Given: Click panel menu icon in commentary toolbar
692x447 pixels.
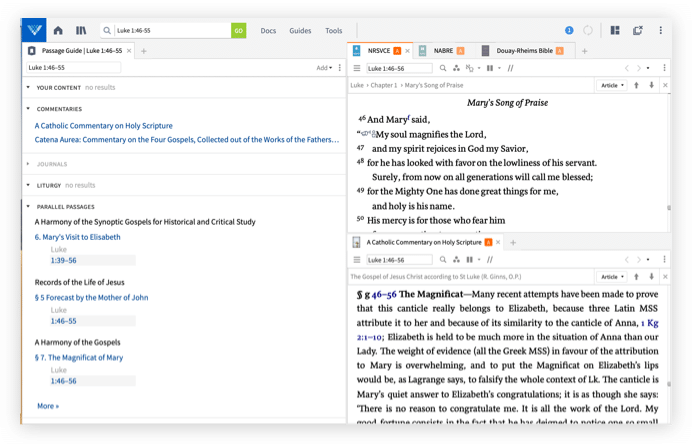Looking at the screenshot, I should [x=357, y=259].
